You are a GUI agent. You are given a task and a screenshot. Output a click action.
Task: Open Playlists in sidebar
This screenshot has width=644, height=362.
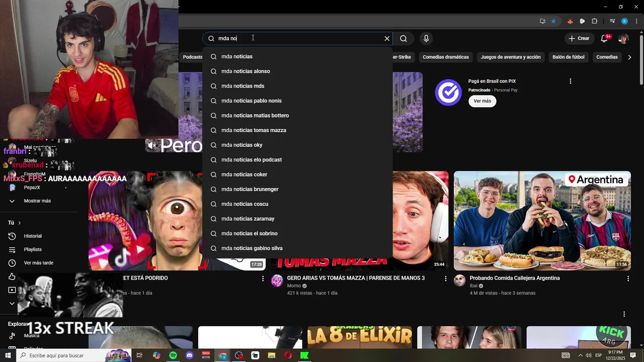[x=33, y=250]
